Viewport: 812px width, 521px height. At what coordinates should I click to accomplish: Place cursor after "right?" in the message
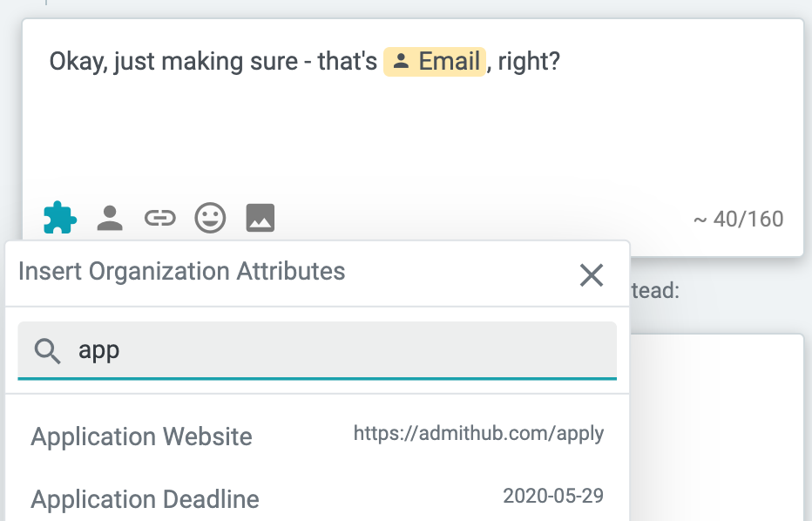pos(561,62)
